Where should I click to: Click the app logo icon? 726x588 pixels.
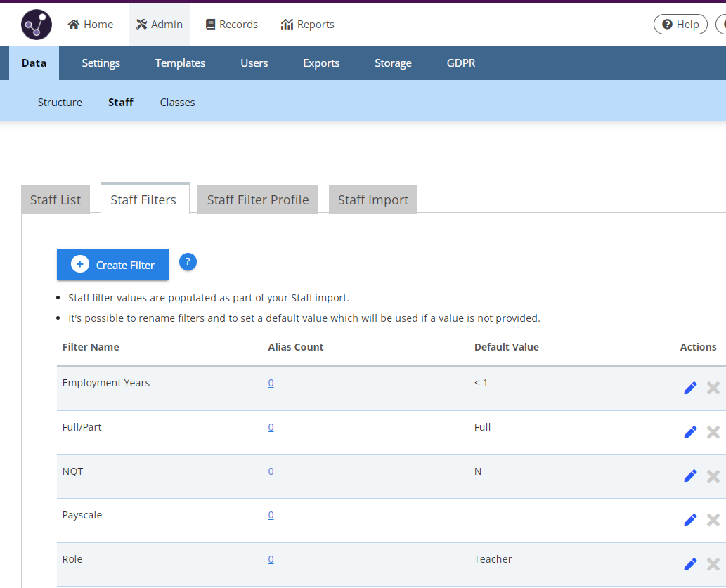37,25
